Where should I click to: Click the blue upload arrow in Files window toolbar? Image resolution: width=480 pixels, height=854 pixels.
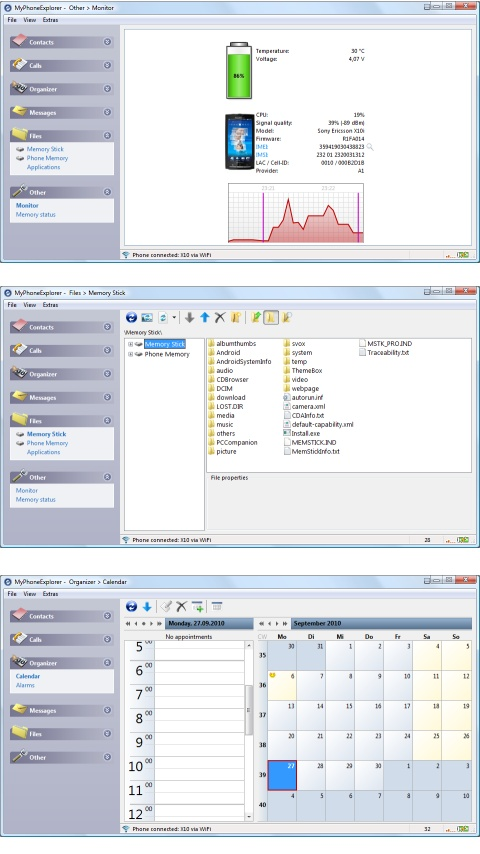pos(205,318)
